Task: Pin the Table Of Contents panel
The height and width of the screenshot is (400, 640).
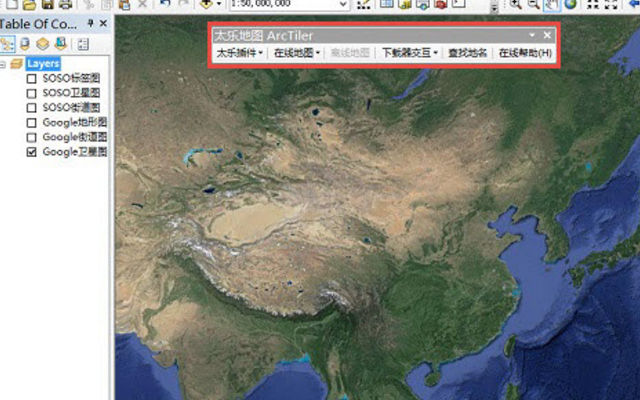Action: (x=91, y=23)
